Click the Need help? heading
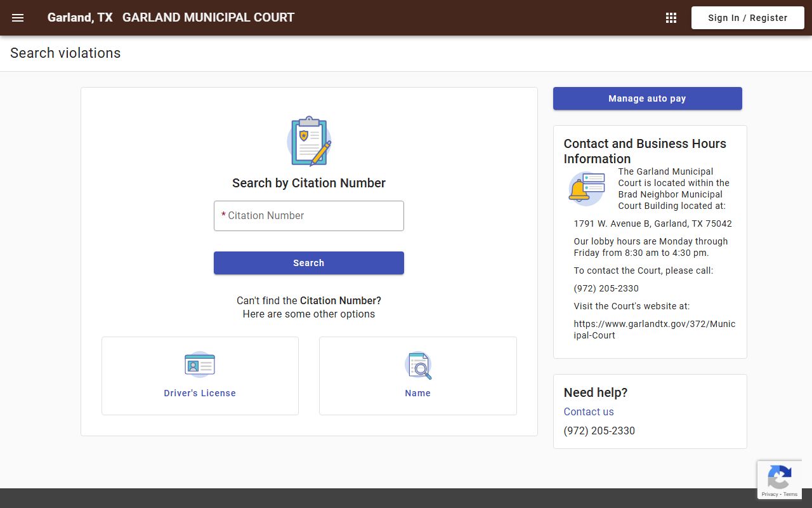812x508 pixels. click(x=596, y=392)
